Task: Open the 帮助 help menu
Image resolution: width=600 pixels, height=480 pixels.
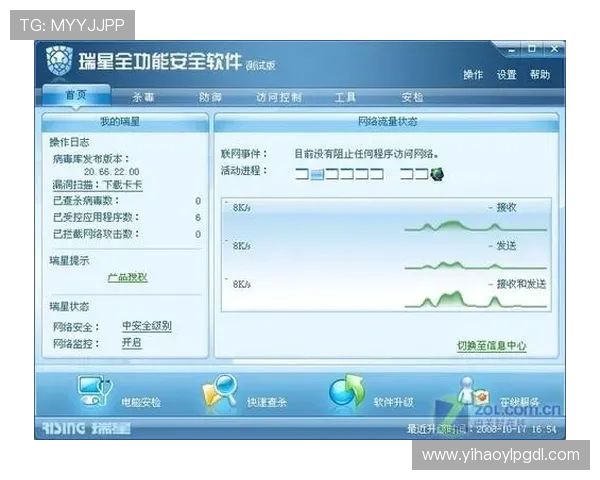Action: [x=540, y=74]
